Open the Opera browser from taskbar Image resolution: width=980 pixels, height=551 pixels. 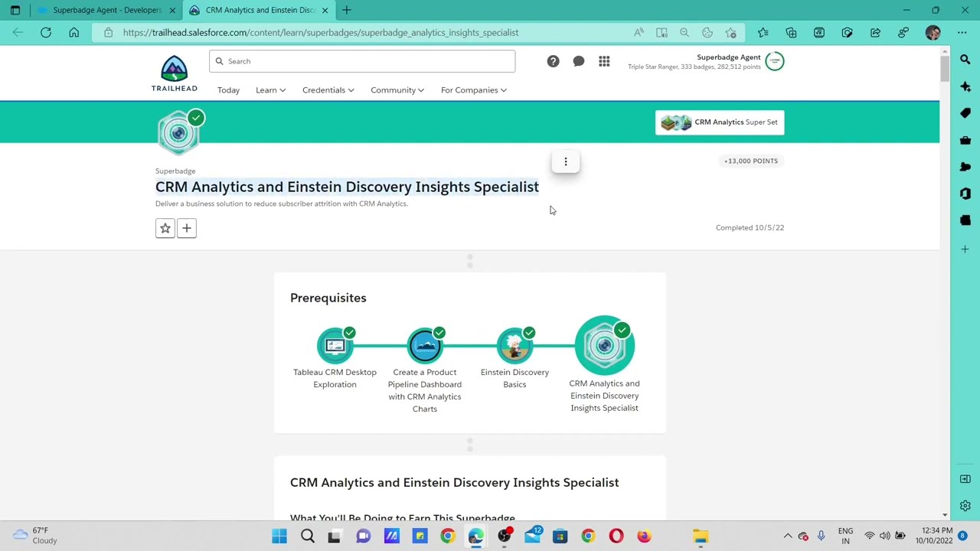[616, 536]
